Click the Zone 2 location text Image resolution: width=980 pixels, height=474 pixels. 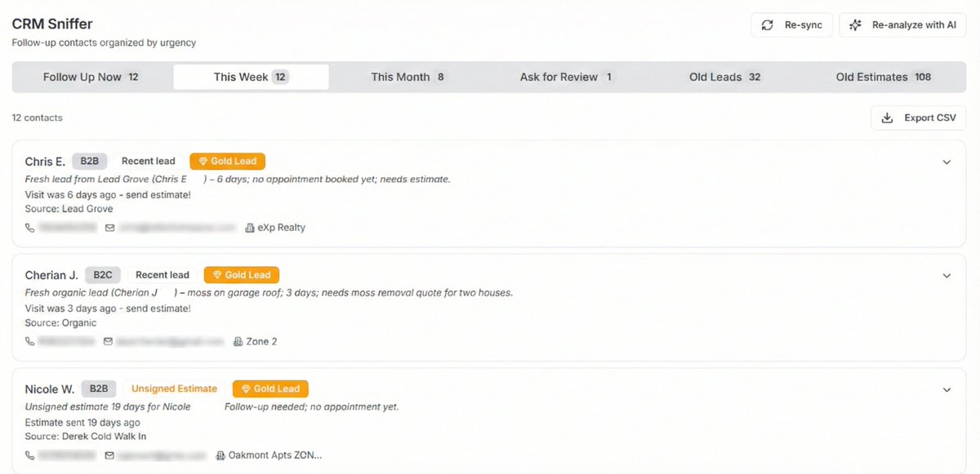coord(261,342)
